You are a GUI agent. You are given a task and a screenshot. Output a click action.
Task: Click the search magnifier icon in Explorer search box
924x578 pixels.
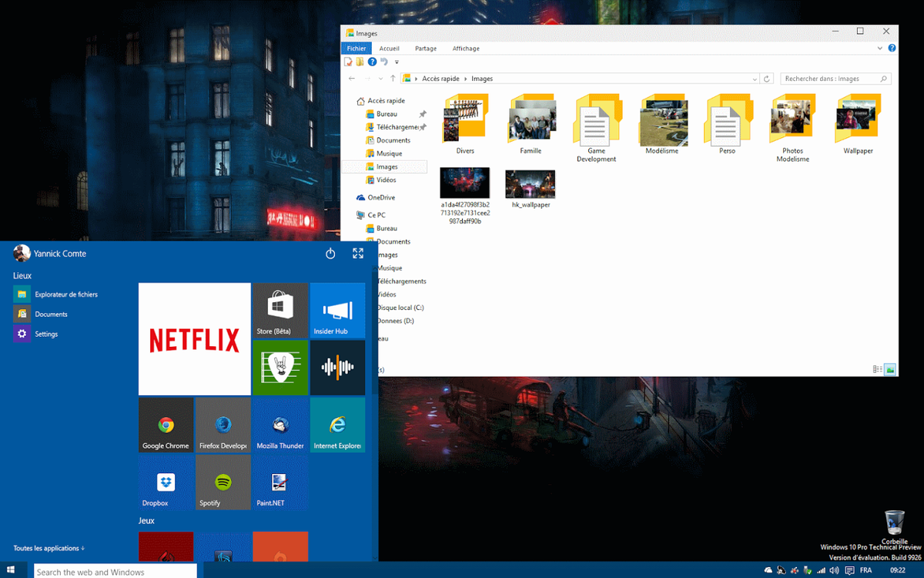[x=883, y=79]
